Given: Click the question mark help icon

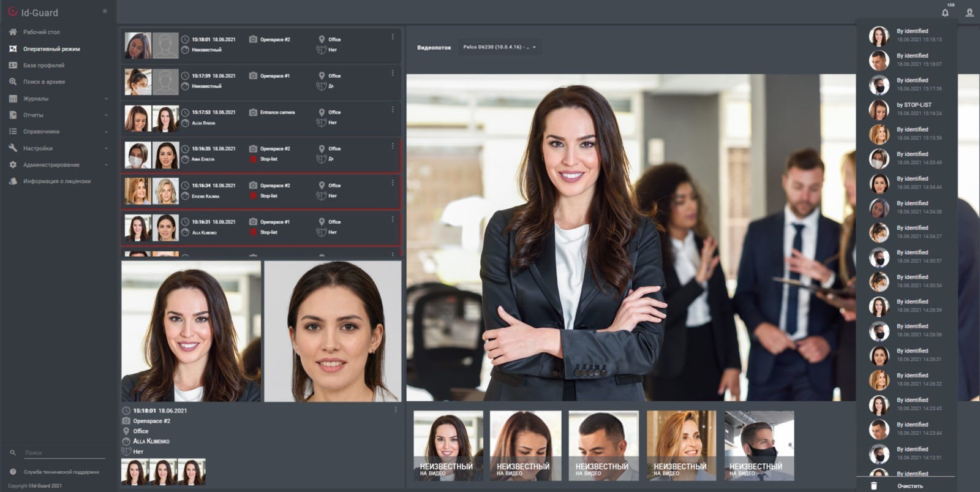Looking at the screenshot, I should [x=13, y=472].
